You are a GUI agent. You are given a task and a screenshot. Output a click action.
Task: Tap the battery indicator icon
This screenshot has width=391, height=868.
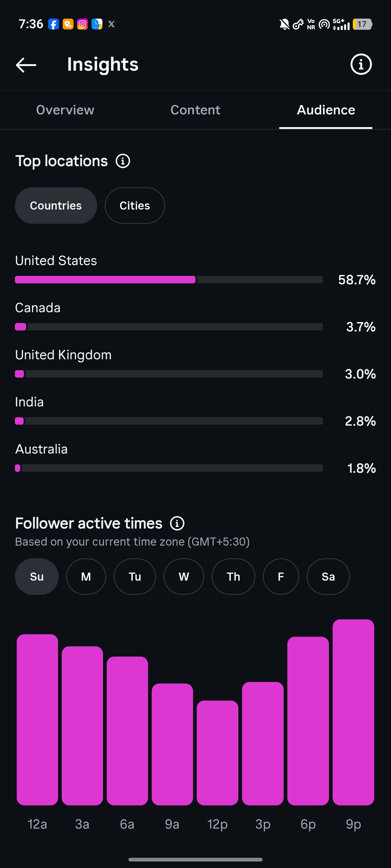pos(362,24)
